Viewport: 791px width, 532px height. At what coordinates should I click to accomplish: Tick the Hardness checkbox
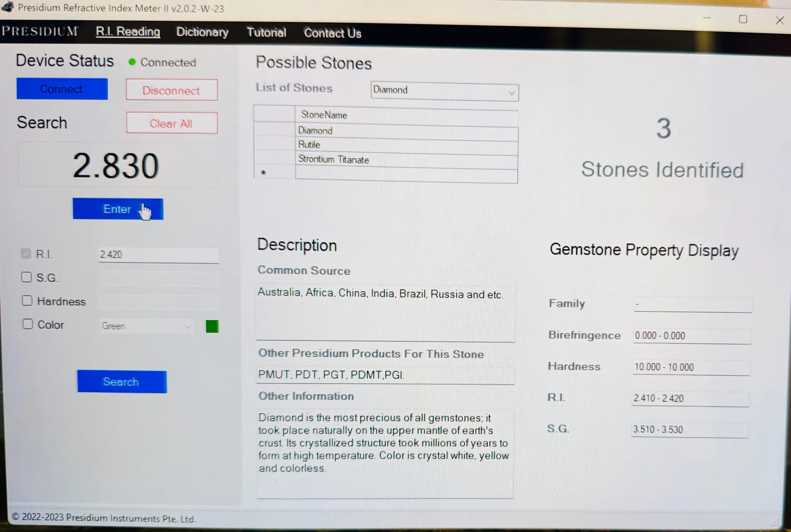pos(27,301)
